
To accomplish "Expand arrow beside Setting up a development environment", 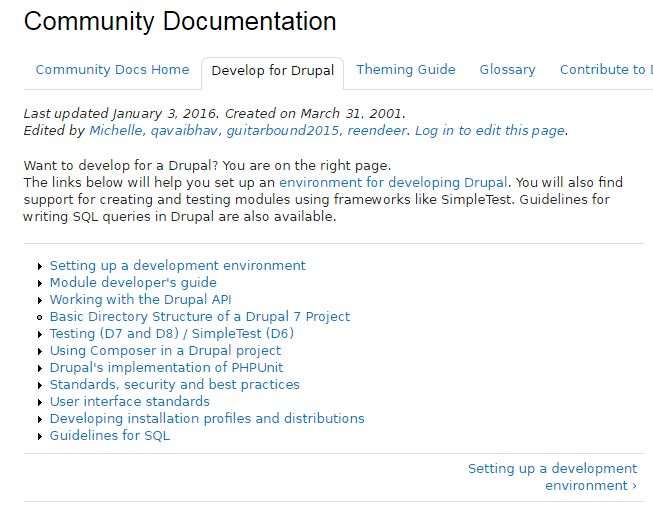I will 40,267.
